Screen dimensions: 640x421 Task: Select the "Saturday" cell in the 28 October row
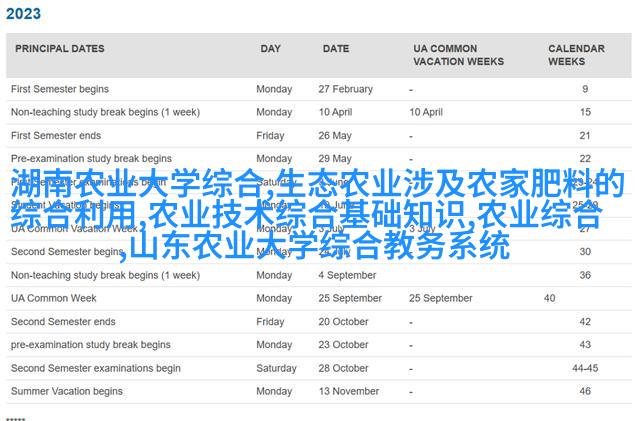point(276,368)
